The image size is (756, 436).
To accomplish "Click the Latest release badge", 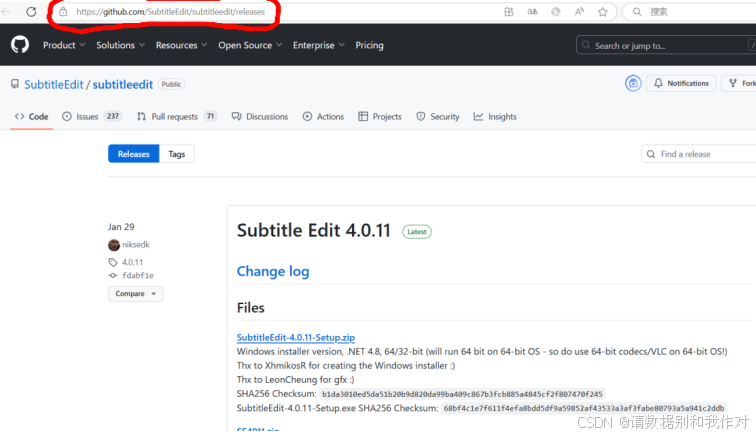I will [417, 232].
